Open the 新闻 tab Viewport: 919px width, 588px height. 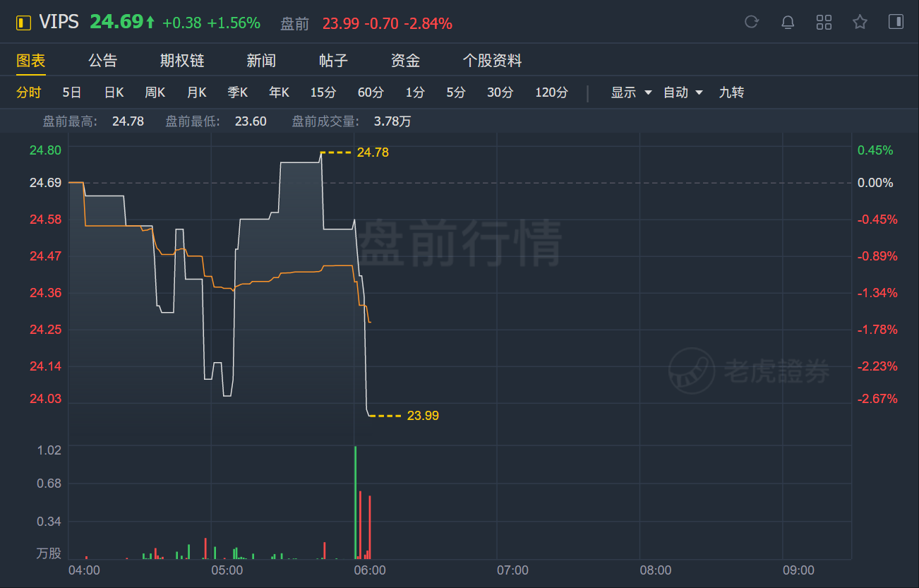pos(261,61)
